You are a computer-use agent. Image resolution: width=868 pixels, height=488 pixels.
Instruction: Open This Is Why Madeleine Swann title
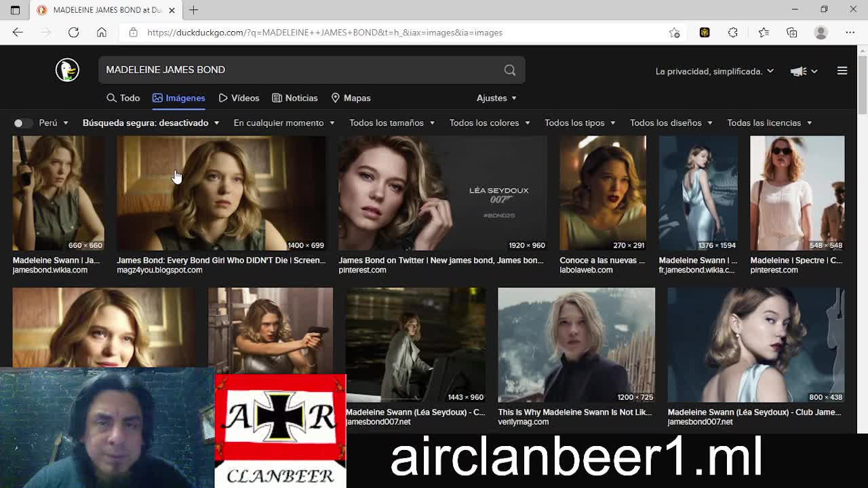click(x=574, y=412)
